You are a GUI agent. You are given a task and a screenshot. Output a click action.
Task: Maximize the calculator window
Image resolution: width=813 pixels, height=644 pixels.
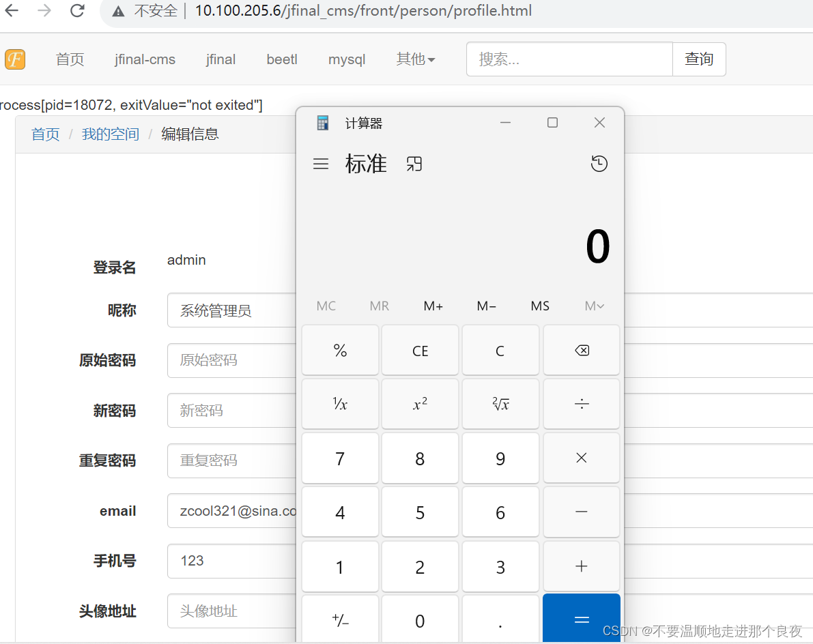click(x=553, y=123)
